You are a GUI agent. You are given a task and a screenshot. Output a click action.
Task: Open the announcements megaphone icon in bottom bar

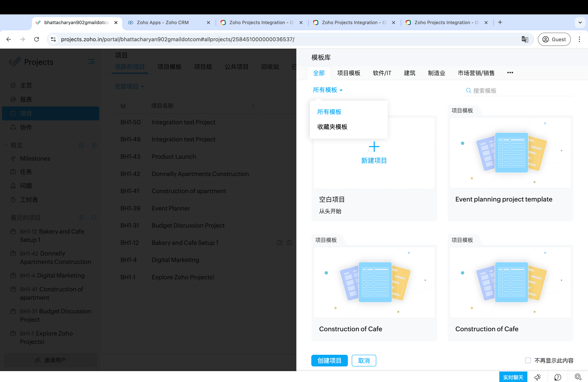tap(537, 377)
